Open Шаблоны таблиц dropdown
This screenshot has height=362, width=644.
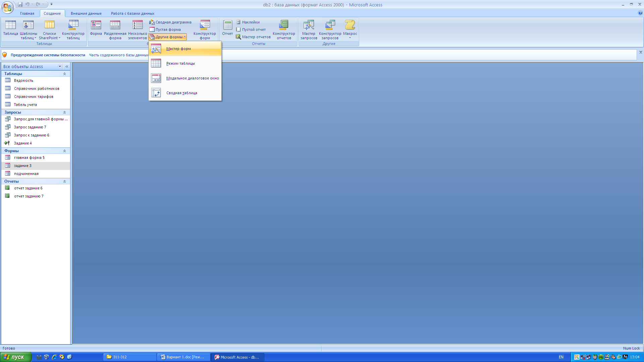coord(29,30)
